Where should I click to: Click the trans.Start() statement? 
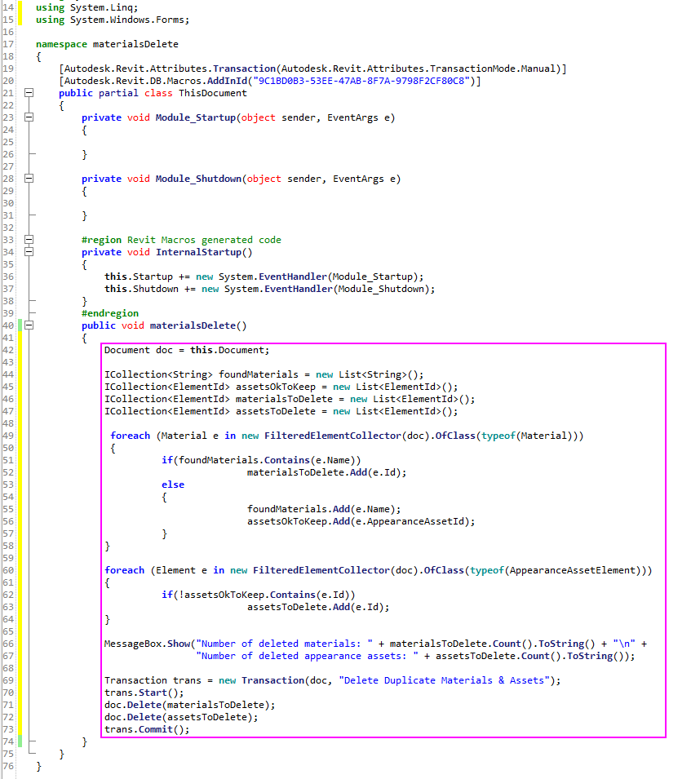[144, 693]
